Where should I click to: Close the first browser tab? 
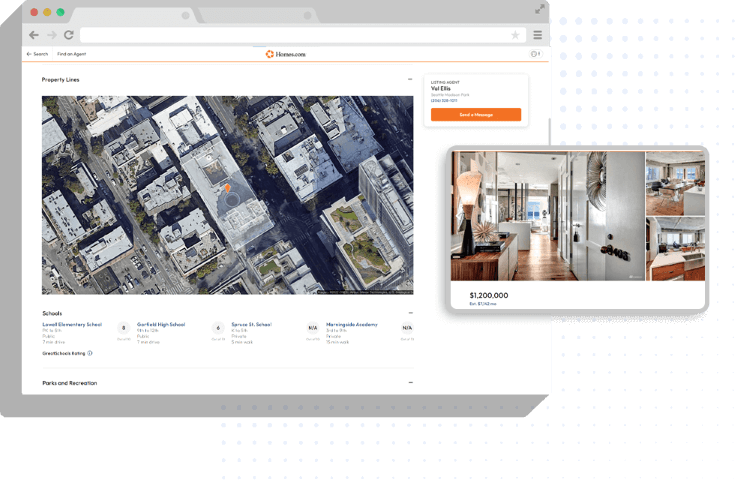pos(186,15)
